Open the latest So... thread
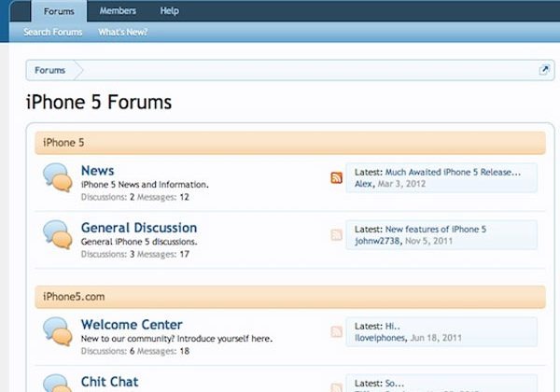The width and height of the screenshot is (560, 392). [x=395, y=384]
